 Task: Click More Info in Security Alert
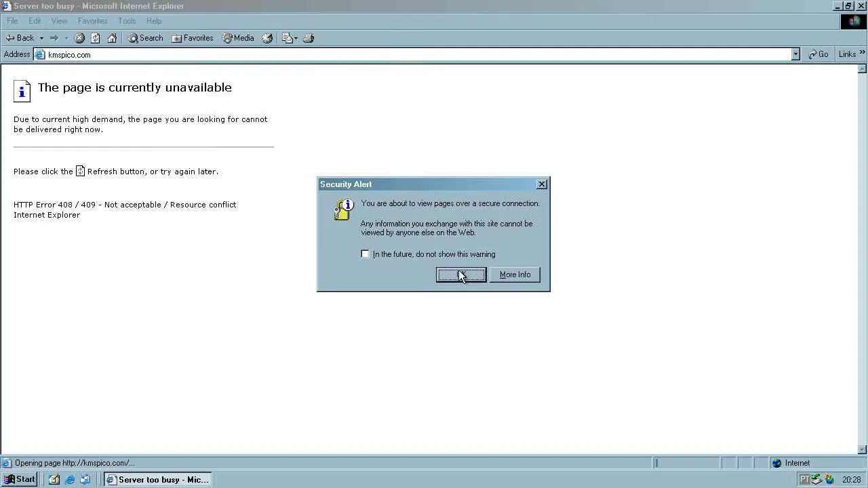(x=515, y=274)
